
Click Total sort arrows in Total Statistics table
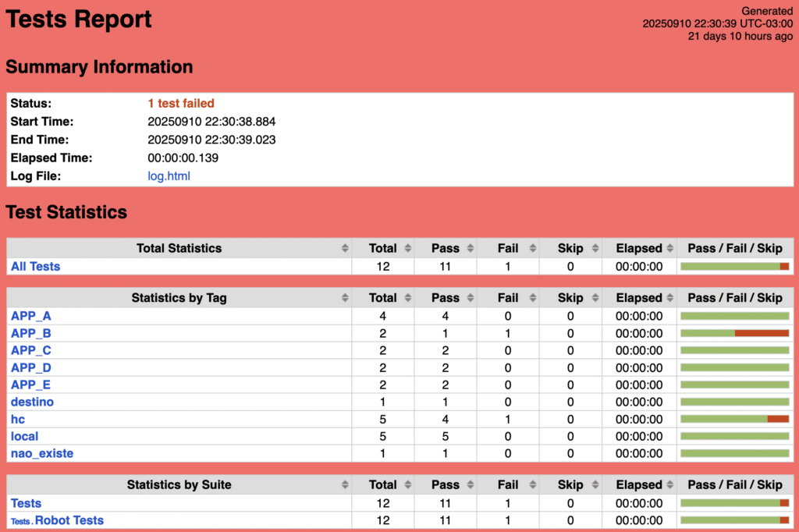click(407, 249)
